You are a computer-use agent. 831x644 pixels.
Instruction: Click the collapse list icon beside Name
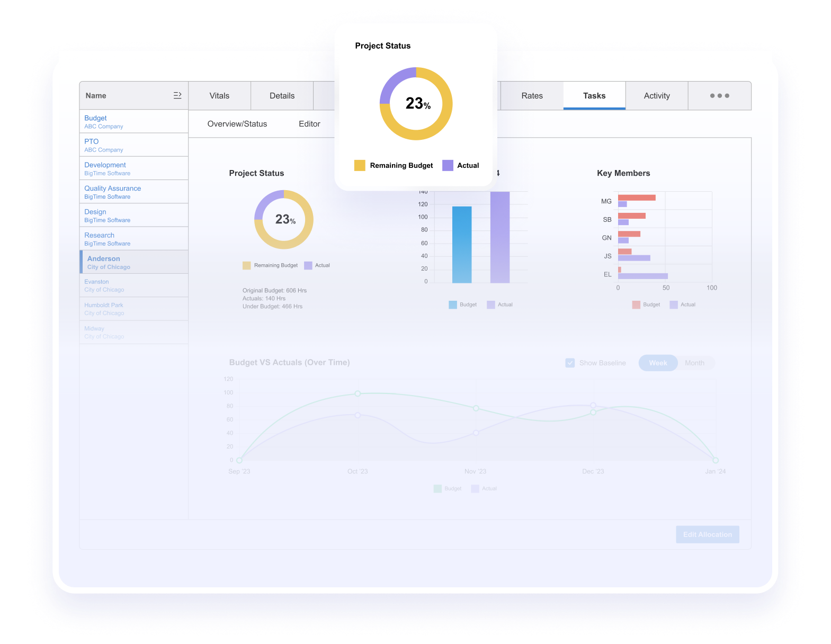[x=177, y=95]
